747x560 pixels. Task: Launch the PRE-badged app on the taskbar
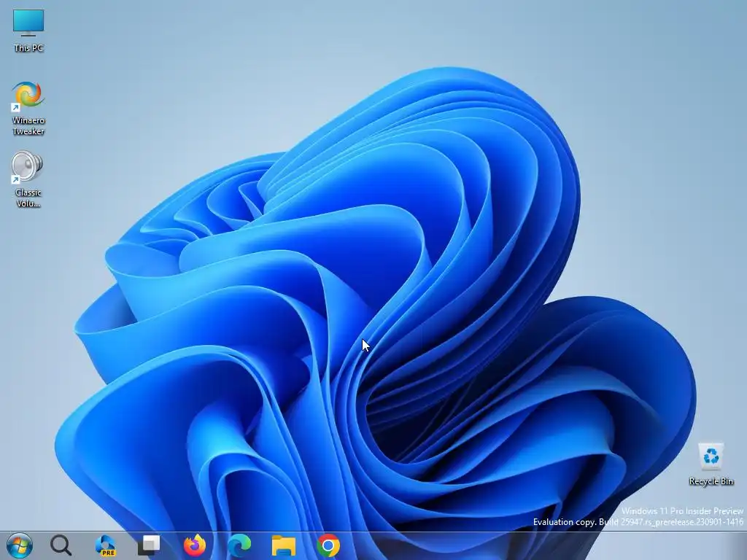click(x=105, y=545)
